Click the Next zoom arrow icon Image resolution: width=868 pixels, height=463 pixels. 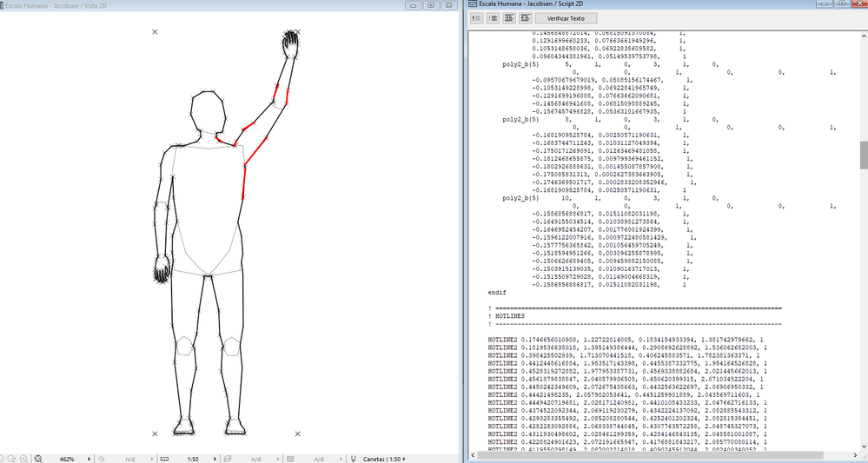12,460
